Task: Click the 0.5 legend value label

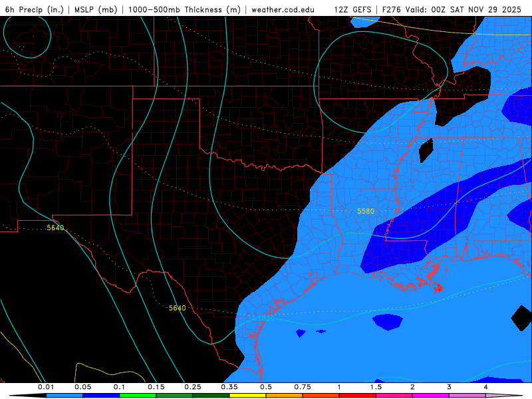Action: [x=266, y=387]
